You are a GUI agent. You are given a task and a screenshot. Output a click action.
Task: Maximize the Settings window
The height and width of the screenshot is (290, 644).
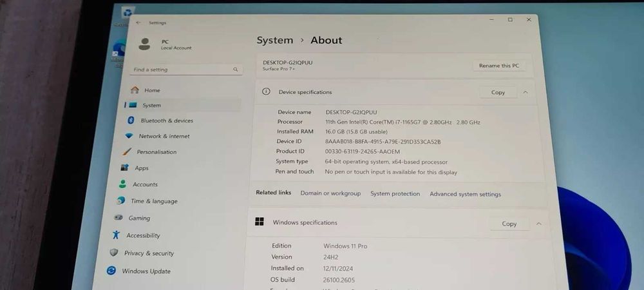coord(510,19)
